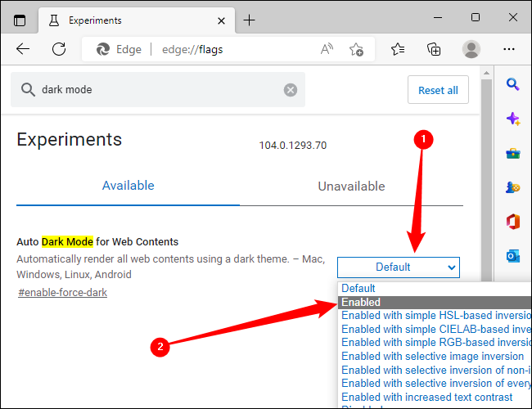
Task: Open the Office sidebar icon
Action: [513, 222]
